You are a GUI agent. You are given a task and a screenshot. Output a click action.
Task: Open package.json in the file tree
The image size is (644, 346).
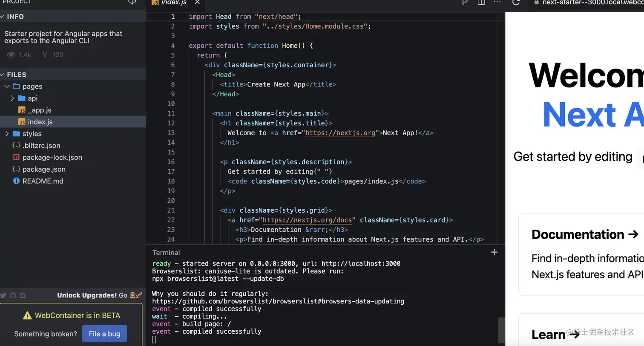tap(73, 169)
